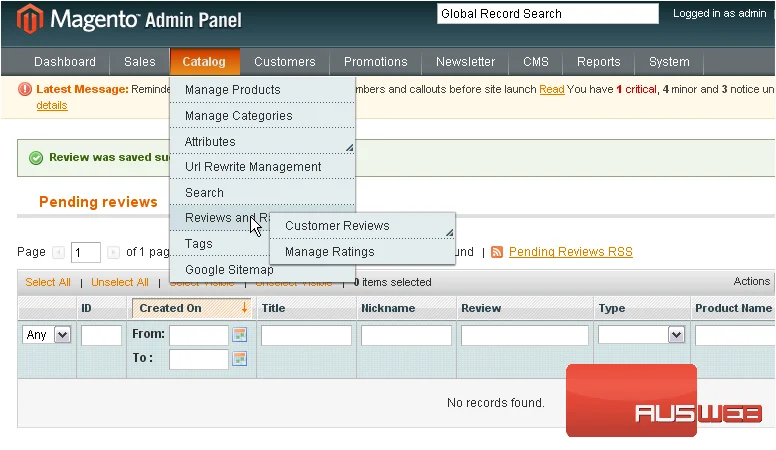The width and height of the screenshot is (776, 450).
Task: Click the Read message link
Action: (551, 89)
